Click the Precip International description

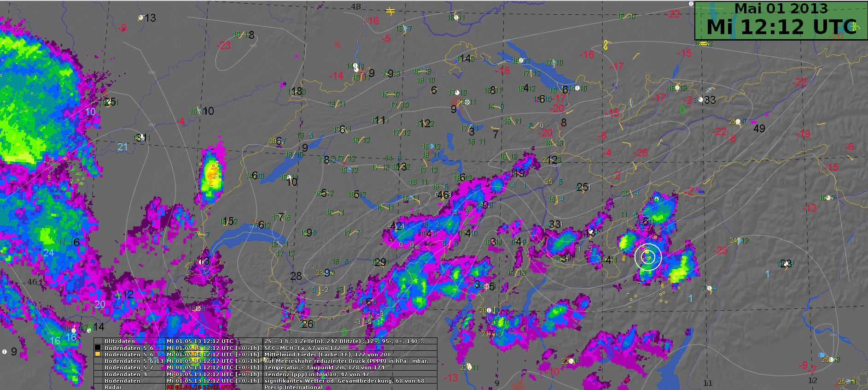pyautogui.click(x=293, y=387)
